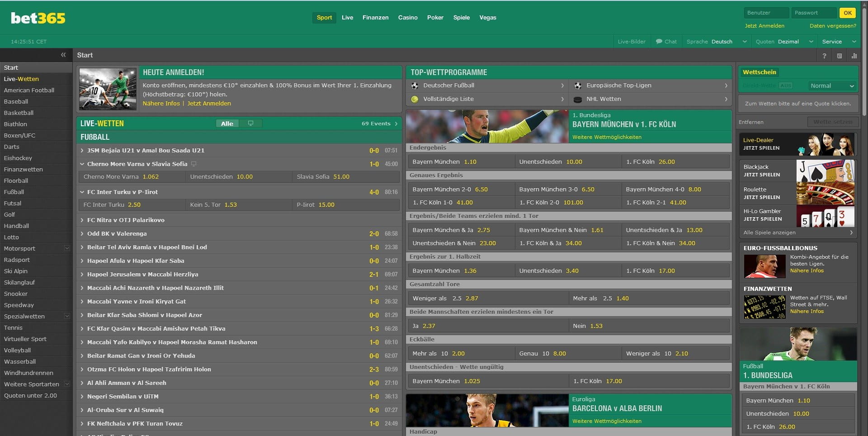Click soccer ball icon beside Deutscher Fußball
Viewport: 868px width, 436px height.
pos(415,85)
